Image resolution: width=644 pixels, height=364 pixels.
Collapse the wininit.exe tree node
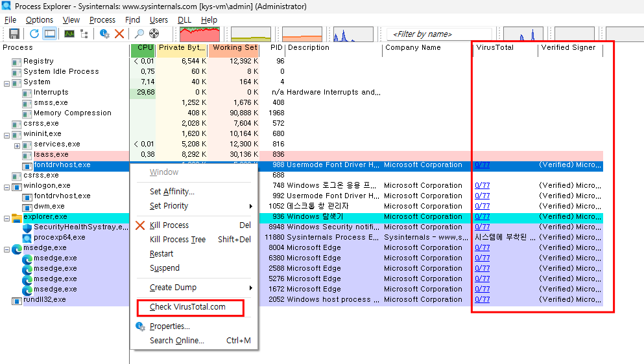pyautogui.click(x=6, y=135)
